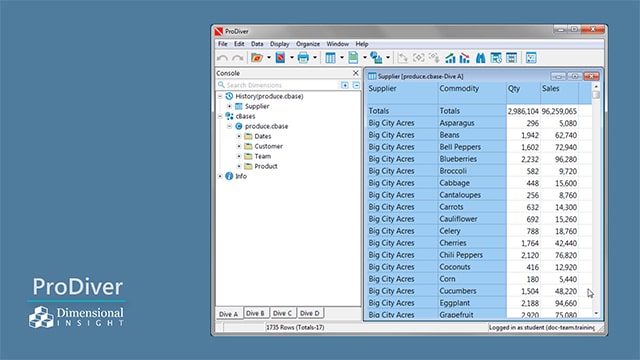Select the Blueberries commodity cell
The image size is (640, 360).
[472, 159]
